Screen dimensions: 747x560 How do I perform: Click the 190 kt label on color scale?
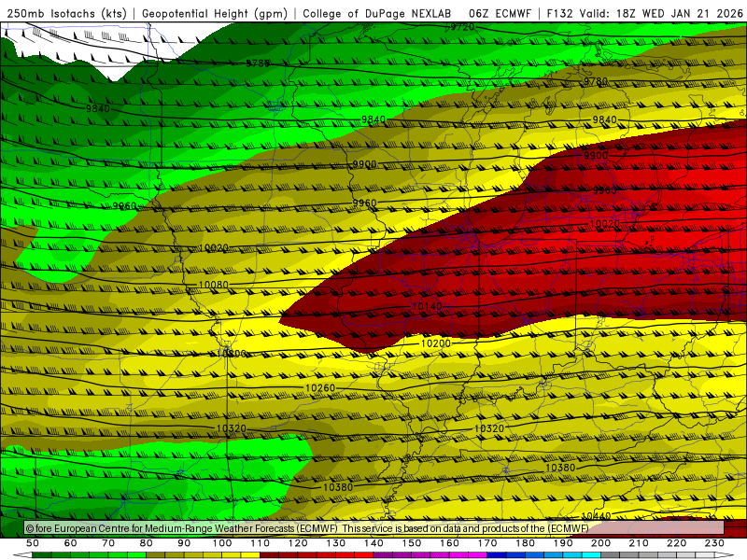(563, 543)
